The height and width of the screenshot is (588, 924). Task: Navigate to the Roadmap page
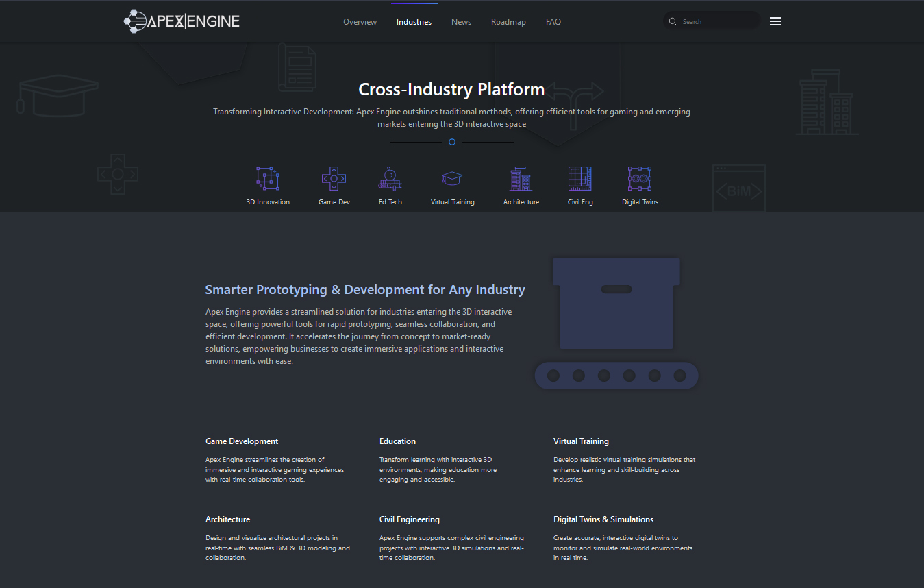(508, 22)
